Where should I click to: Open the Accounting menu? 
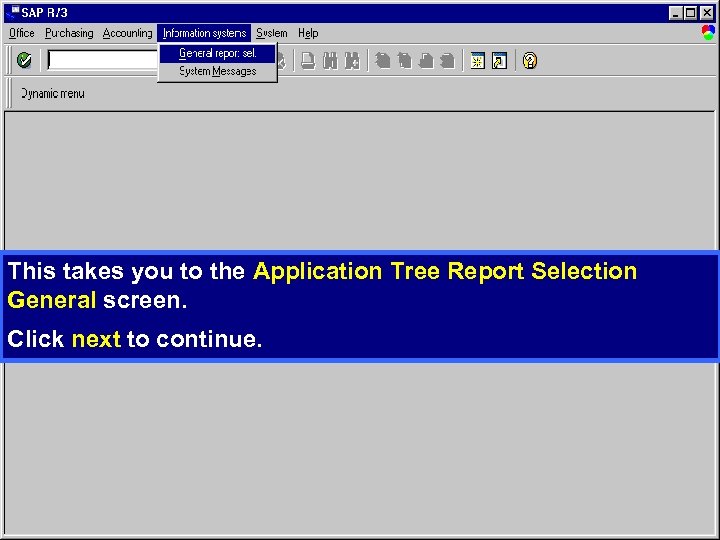[x=127, y=33]
